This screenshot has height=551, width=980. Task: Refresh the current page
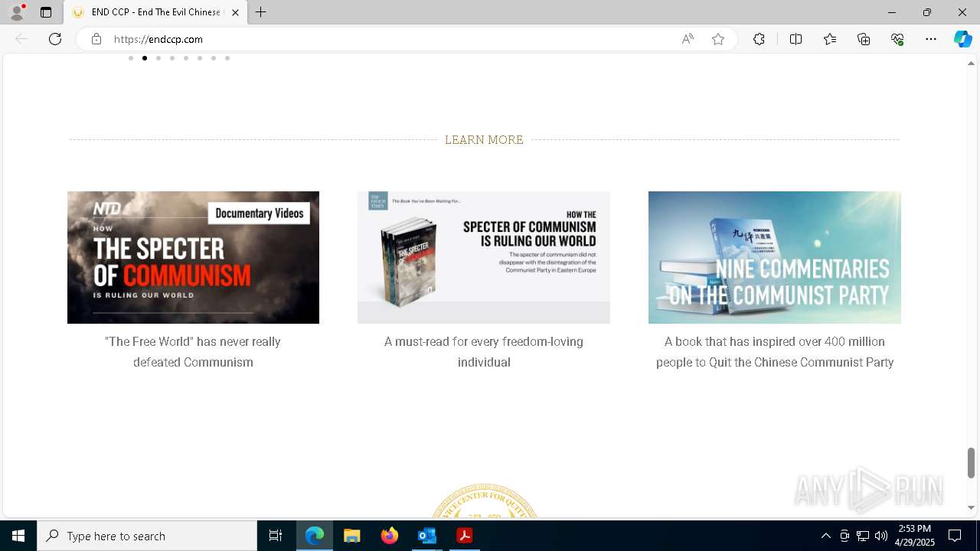[x=55, y=39]
